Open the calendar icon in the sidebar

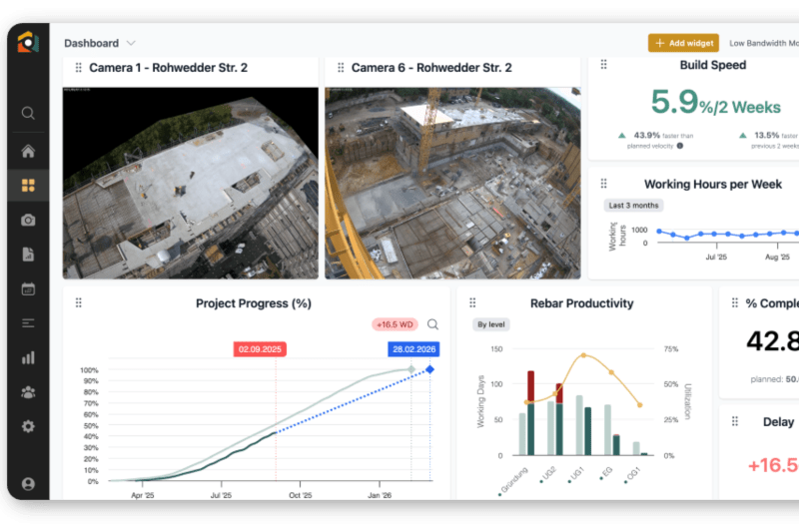(x=28, y=288)
